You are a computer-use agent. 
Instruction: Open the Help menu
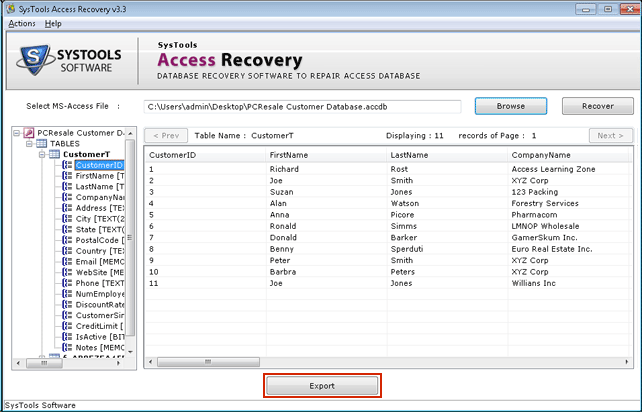coord(53,24)
